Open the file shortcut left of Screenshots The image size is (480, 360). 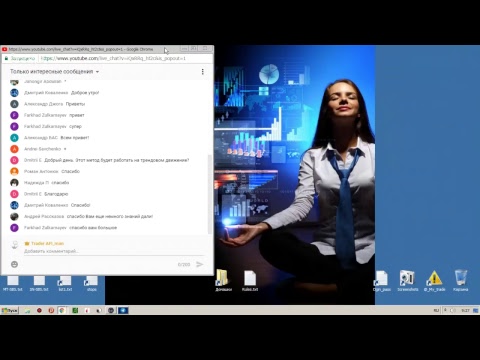[382, 281]
